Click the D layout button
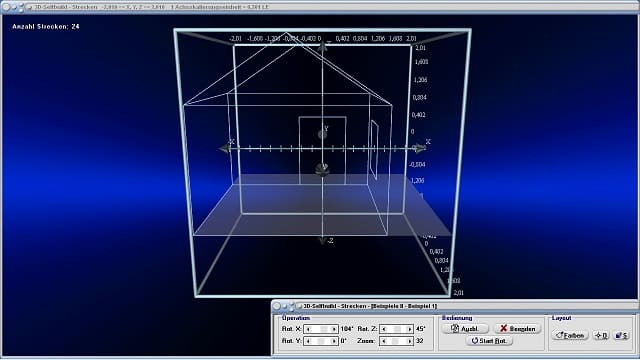Screen dimensions: 640x360 coord(601,336)
